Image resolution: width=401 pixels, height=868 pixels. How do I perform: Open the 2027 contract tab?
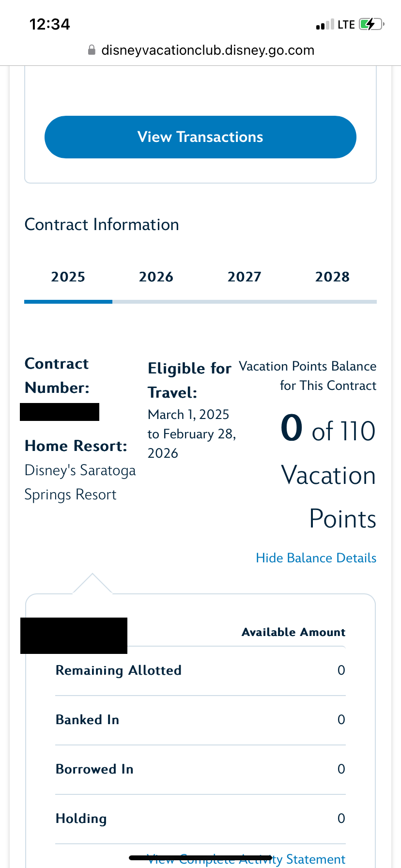244,277
